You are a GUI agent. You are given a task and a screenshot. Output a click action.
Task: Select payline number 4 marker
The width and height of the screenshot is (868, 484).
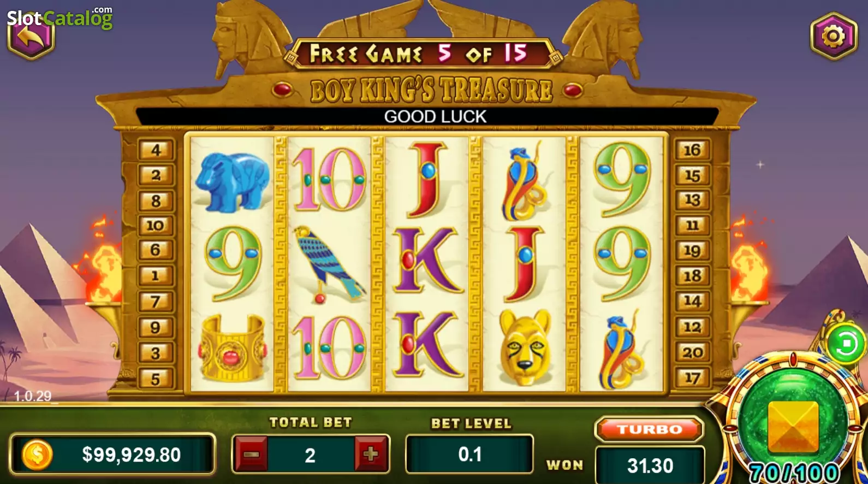(x=156, y=150)
